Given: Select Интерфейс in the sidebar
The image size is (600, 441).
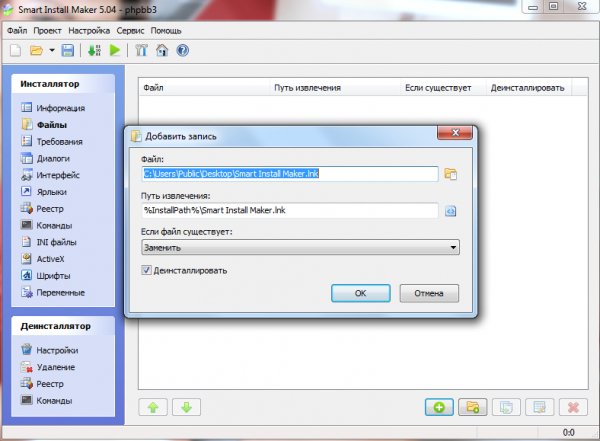Looking at the screenshot, I should [58, 175].
